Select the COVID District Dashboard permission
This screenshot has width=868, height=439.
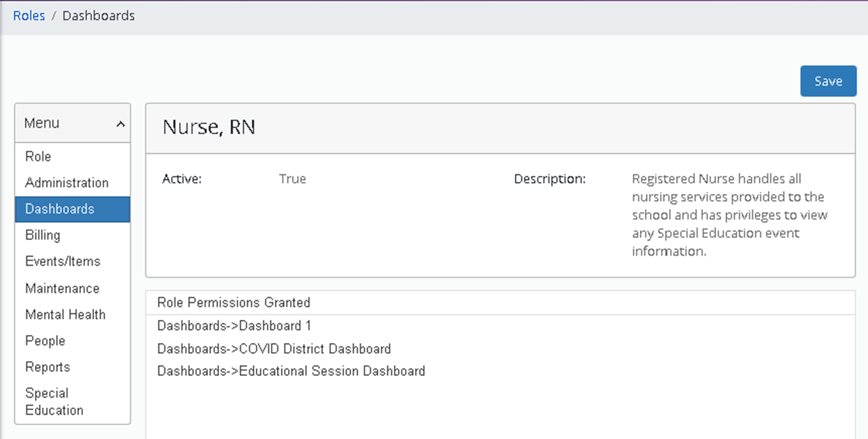[274, 349]
